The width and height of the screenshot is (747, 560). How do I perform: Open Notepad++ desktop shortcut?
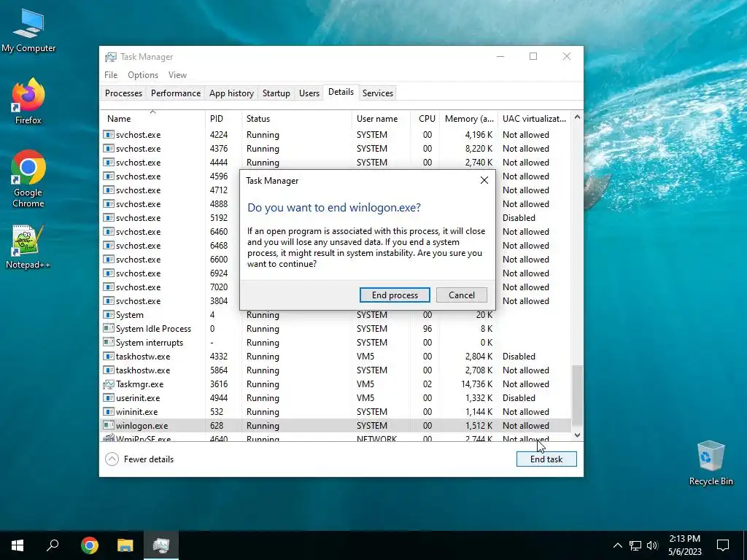tap(28, 246)
